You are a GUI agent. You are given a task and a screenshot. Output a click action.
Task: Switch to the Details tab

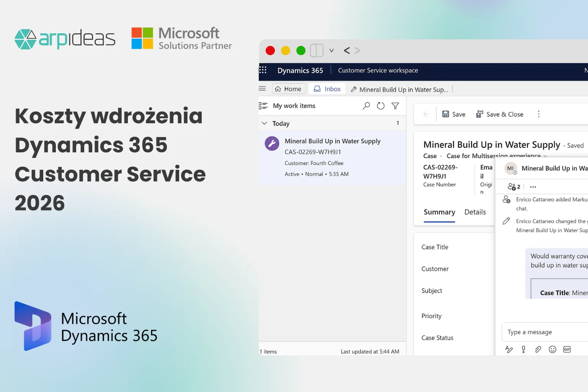coord(475,212)
